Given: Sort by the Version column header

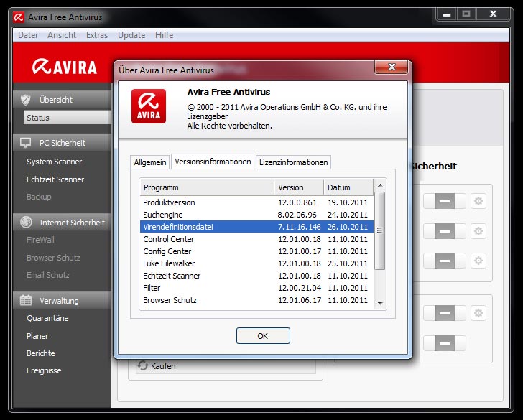Looking at the screenshot, I should pyautogui.click(x=299, y=187).
